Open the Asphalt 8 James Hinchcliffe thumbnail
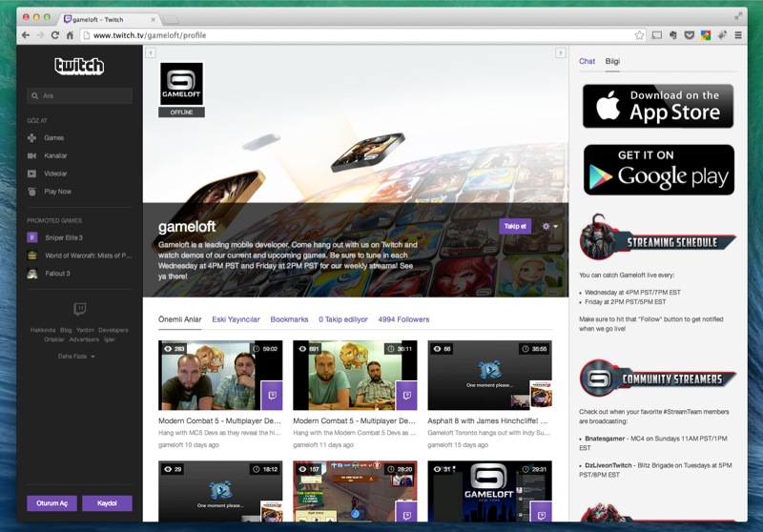763x532 pixels. tap(489, 375)
